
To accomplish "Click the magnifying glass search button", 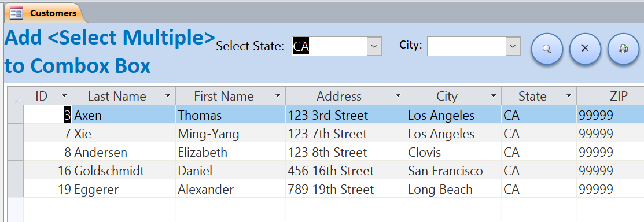I will tap(547, 49).
